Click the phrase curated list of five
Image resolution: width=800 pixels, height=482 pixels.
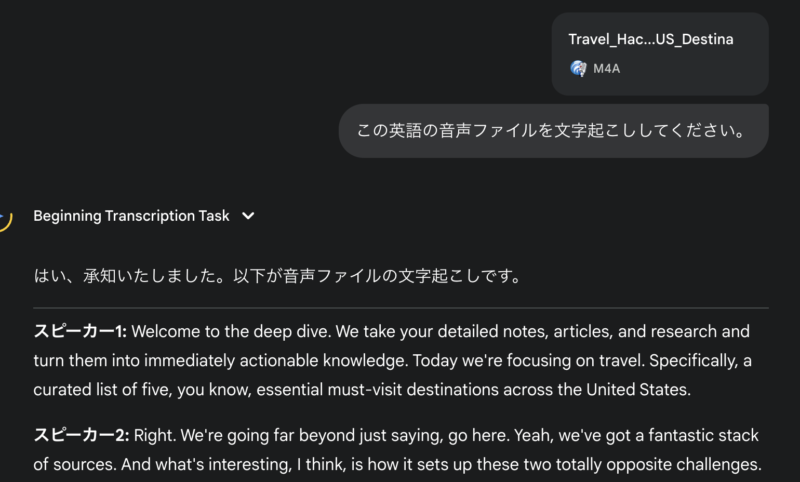[100, 388]
